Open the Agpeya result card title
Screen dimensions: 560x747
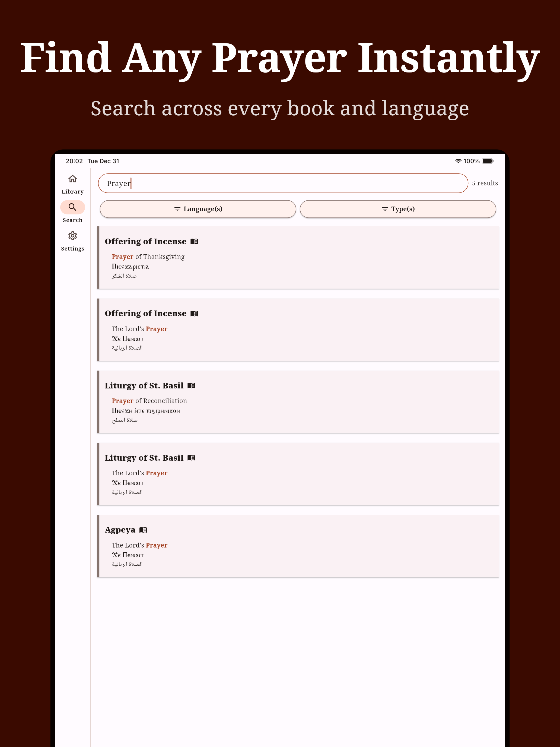tap(120, 530)
